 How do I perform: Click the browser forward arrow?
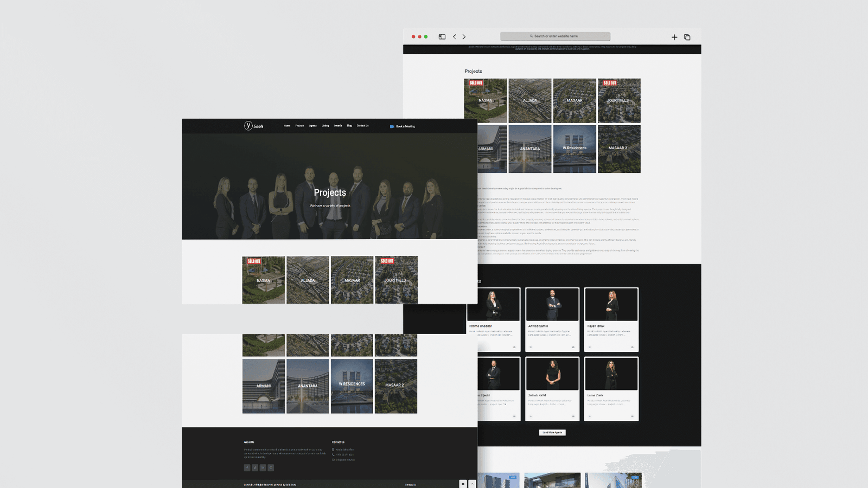[x=464, y=37]
